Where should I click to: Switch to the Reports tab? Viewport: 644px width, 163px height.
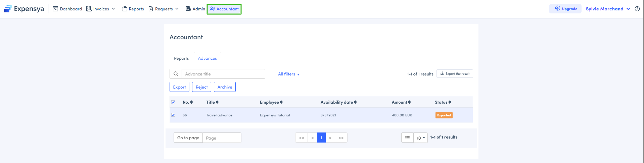[181, 58]
